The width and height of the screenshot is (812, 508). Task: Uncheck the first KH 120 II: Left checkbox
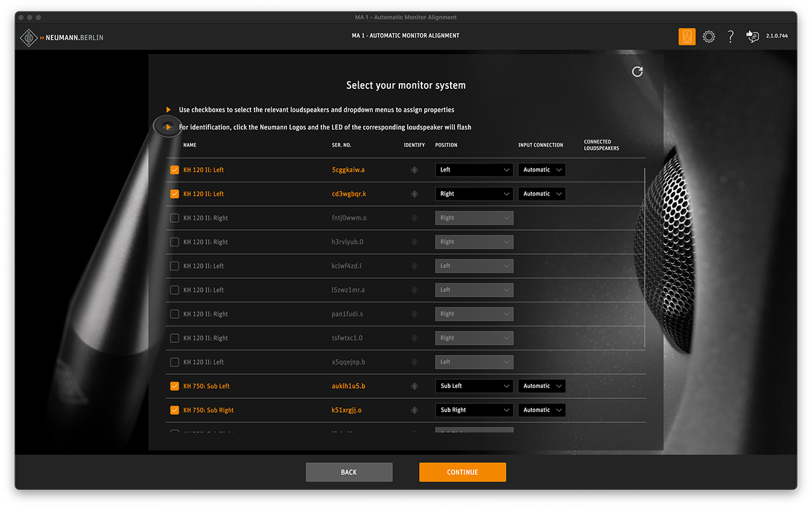point(175,170)
